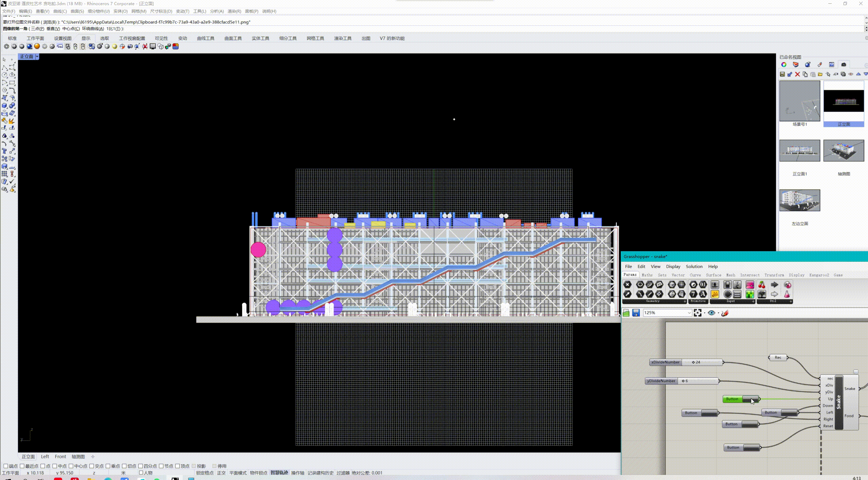Screen dimensions: 868x480
Task: Switch to the Surface tab in Grasshopper
Action: pyautogui.click(x=713, y=275)
